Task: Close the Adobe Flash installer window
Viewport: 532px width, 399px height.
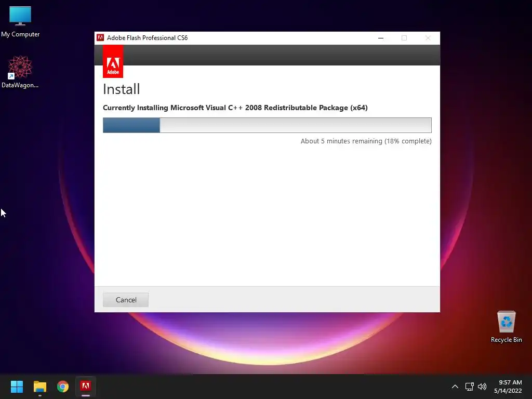Action: pos(428,38)
